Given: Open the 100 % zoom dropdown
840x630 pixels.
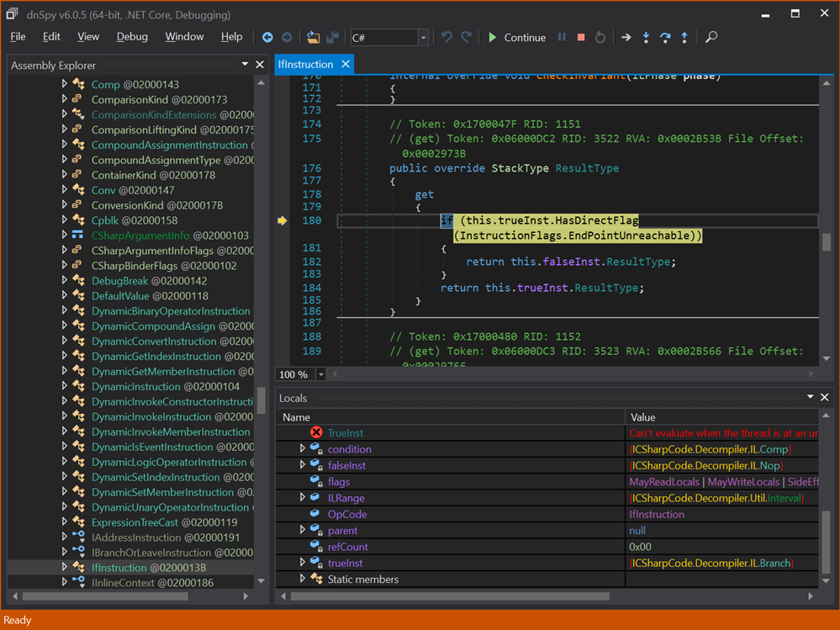Looking at the screenshot, I should coord(320,374).
